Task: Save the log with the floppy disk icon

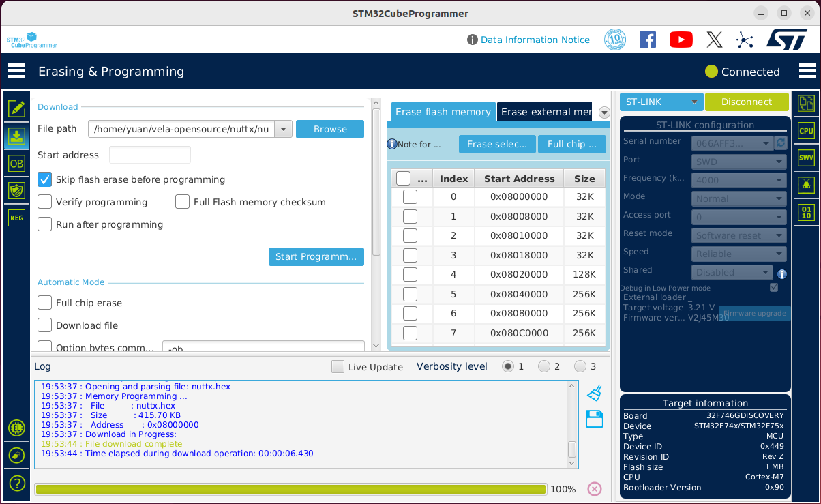Action: 595,419
